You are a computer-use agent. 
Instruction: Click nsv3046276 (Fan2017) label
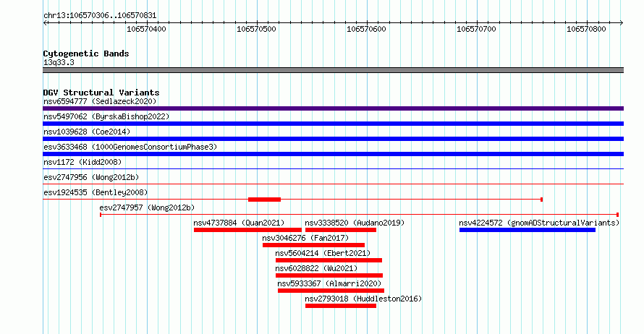[x=305, y=238]
